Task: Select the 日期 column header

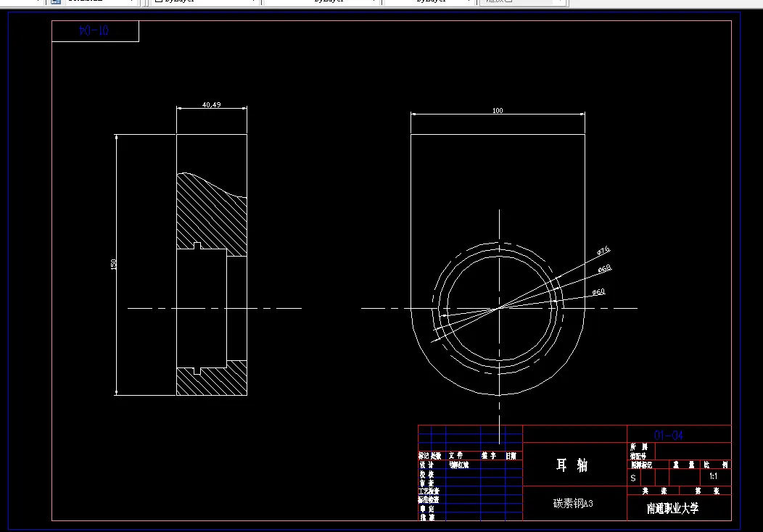Action: [x=511, y=456]
